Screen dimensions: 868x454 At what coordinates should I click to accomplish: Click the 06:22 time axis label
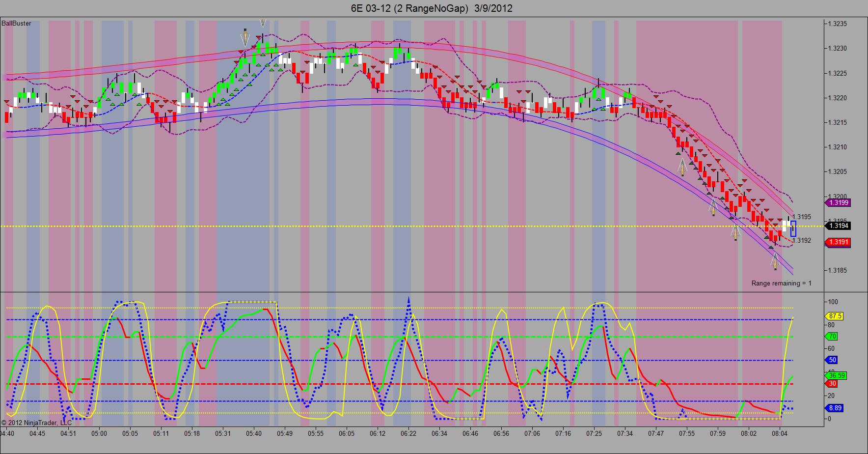pyautogui.click(x=408, y=433)
